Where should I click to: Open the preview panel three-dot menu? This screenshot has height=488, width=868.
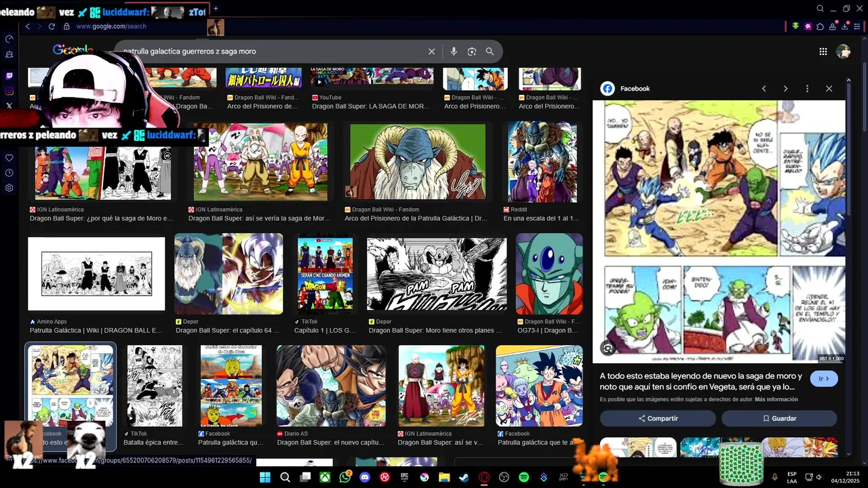[x=807, y=89]
